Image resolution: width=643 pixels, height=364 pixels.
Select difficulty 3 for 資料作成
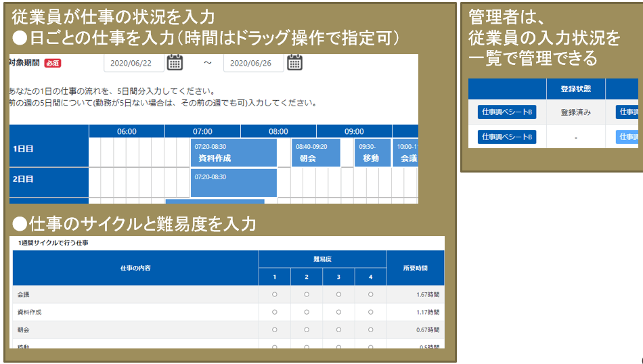click(338, 312)
